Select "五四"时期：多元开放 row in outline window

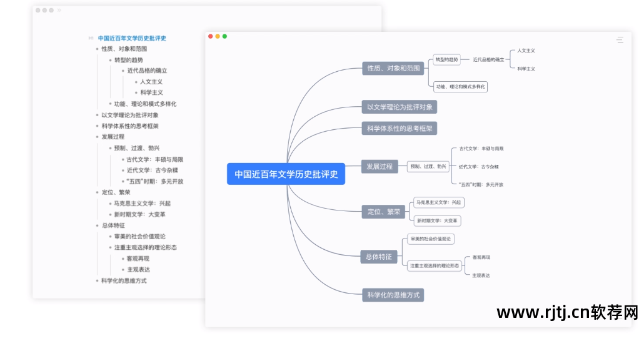(x=155, y=181)
